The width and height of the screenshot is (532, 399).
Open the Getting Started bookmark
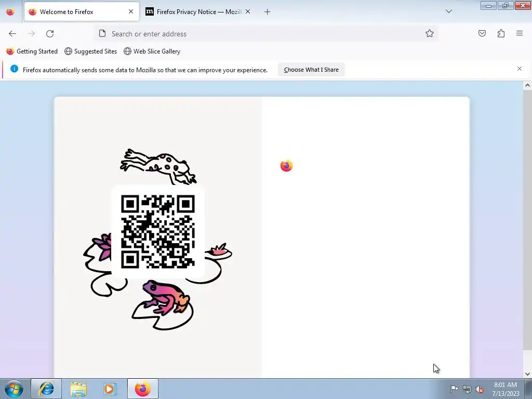32,51
